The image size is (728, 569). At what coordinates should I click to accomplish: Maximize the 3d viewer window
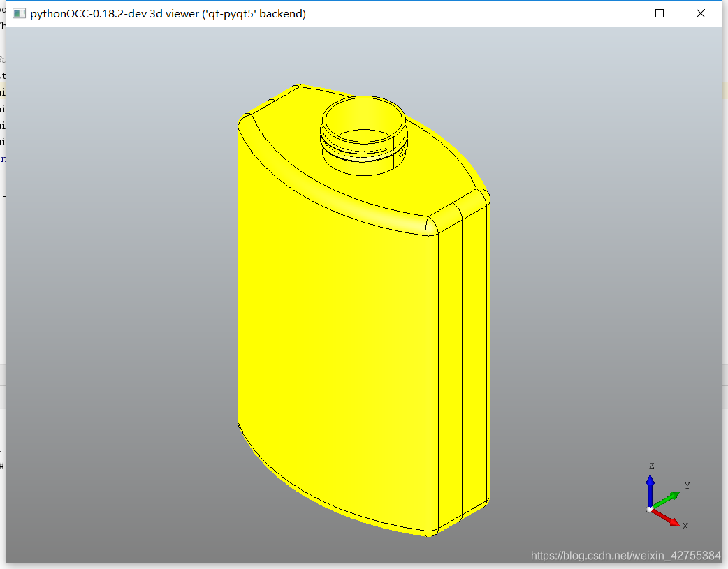[x=659, y=14]
